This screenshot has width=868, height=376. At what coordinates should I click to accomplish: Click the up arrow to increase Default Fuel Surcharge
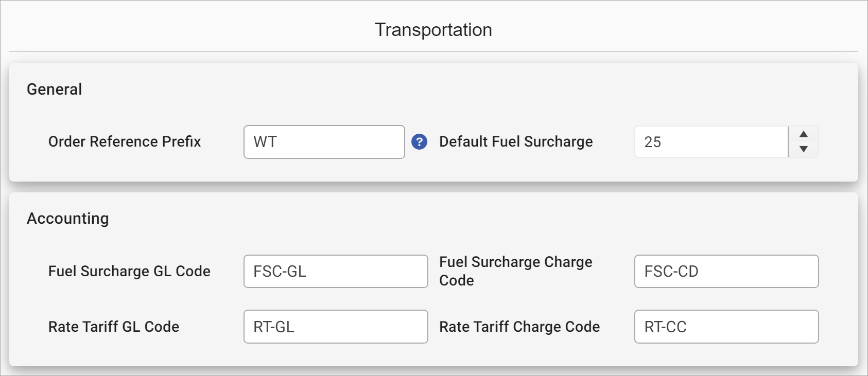[803, 135]
